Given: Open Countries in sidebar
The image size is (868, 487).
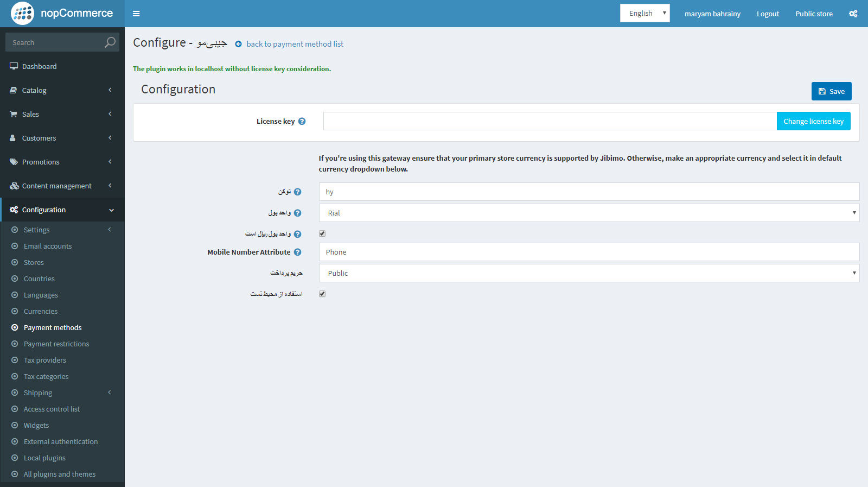Looking at the screenshot, I should click(39, 279).
